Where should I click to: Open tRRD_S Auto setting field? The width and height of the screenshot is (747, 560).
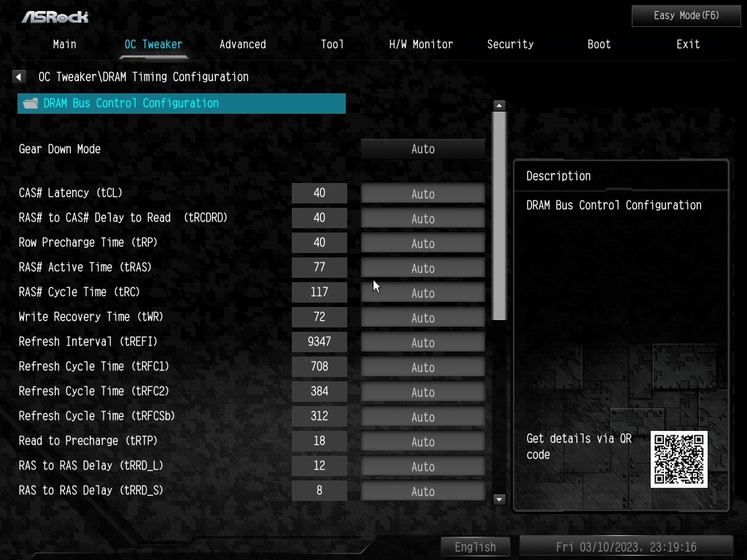[423, 491]
